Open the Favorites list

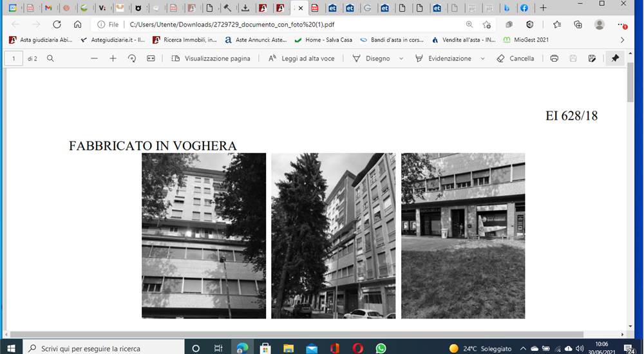click(x=557, y=24)
